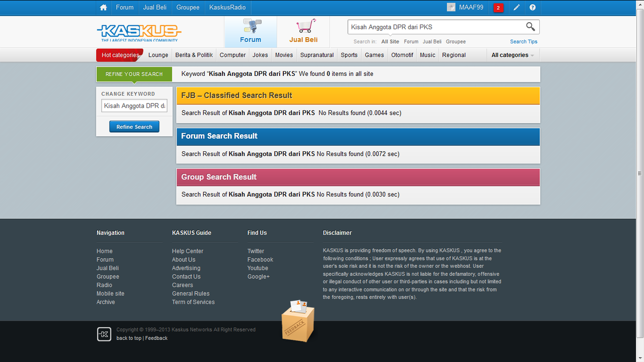Click back to top link
The height and width of the screenshot is (362, 644).
point(129,338)
